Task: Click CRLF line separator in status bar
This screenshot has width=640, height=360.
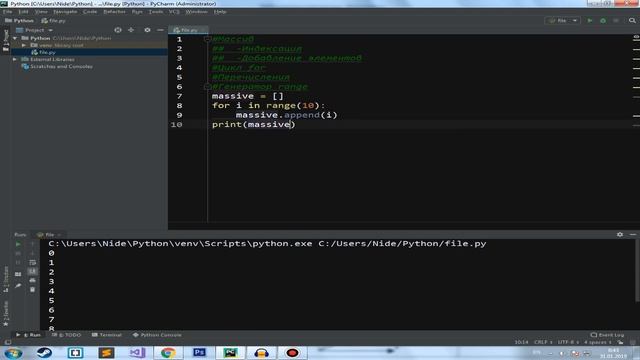Action: coord(543,342)
